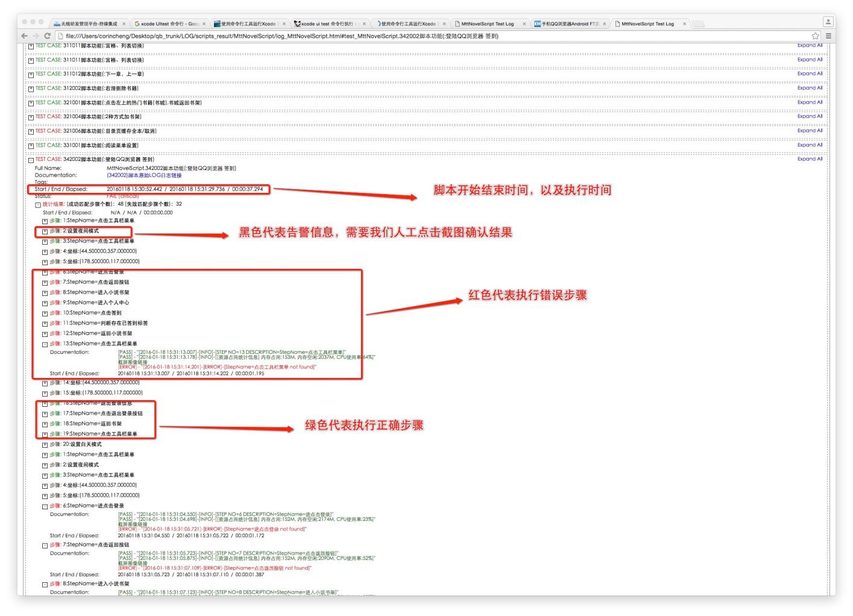The image size is (853, 616).
Task: Expand step 10 点击签到
Action: pos(45,313)
